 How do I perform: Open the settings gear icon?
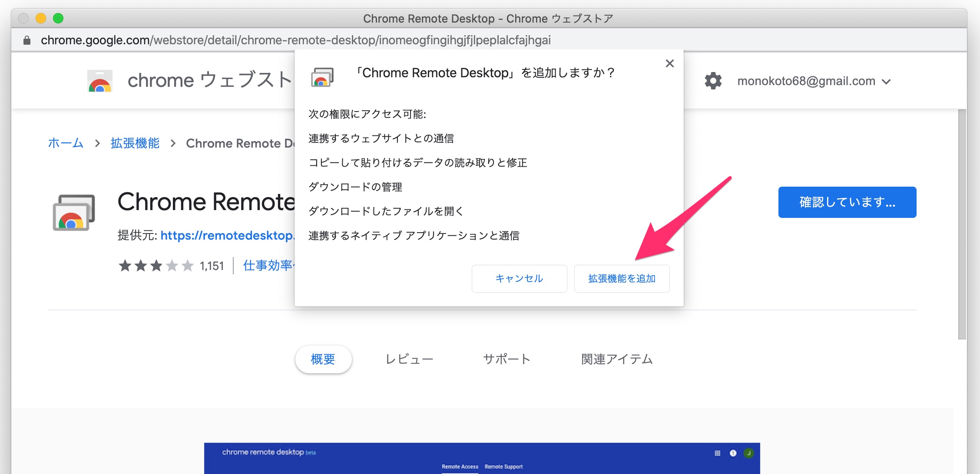point(713,81)
